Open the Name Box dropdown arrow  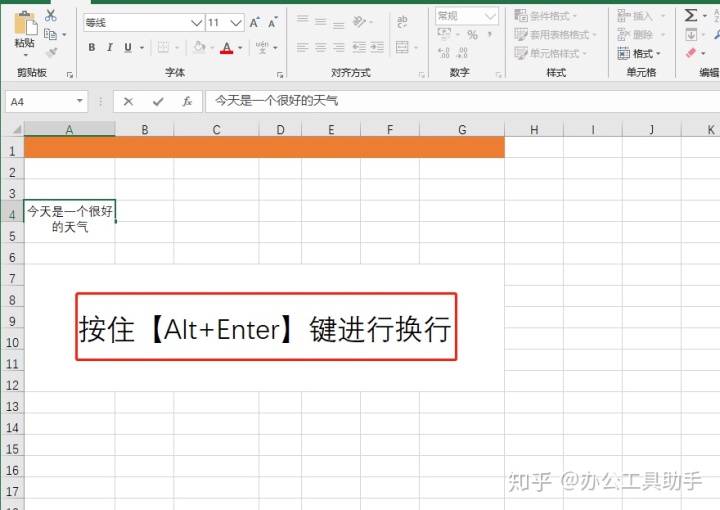click(80, 101)
